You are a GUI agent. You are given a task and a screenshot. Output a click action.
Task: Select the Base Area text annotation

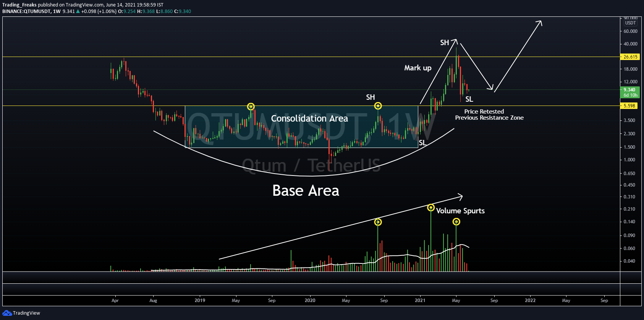[306, 191]
